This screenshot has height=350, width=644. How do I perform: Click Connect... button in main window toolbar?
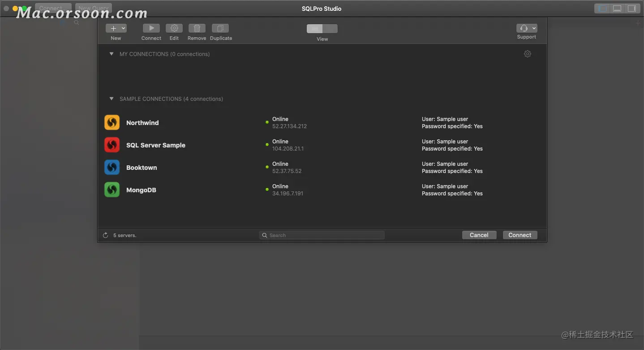(53, 8)
